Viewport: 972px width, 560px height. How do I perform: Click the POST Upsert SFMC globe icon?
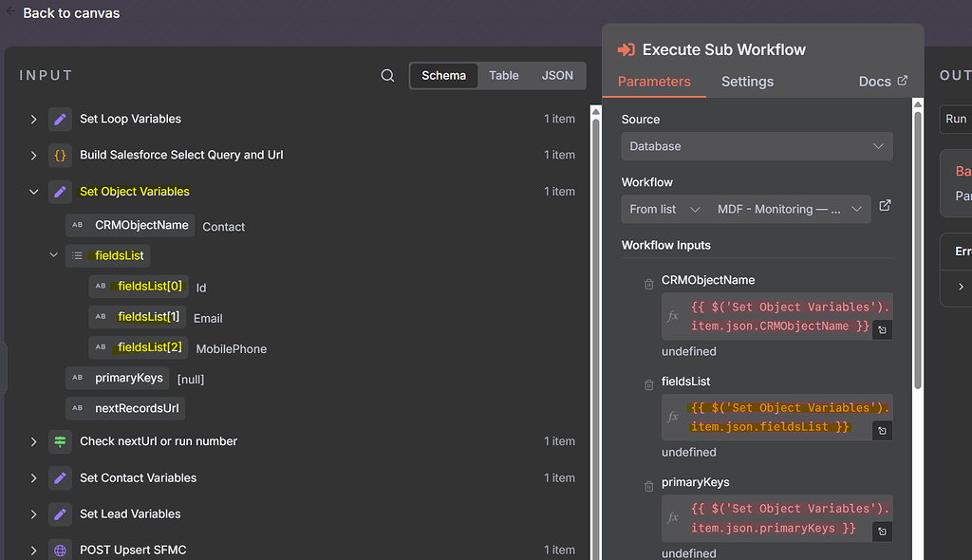click(x=60, y=550)
